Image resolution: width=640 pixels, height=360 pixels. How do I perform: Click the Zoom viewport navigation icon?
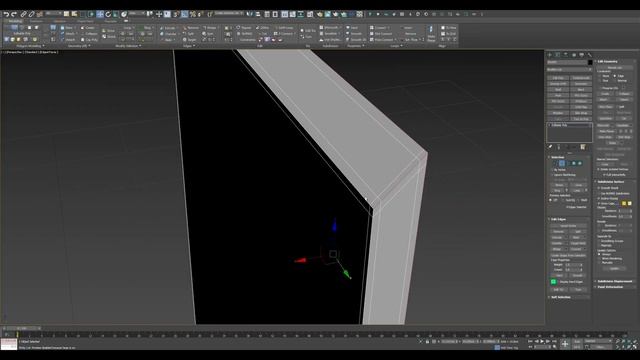(618, 341)
